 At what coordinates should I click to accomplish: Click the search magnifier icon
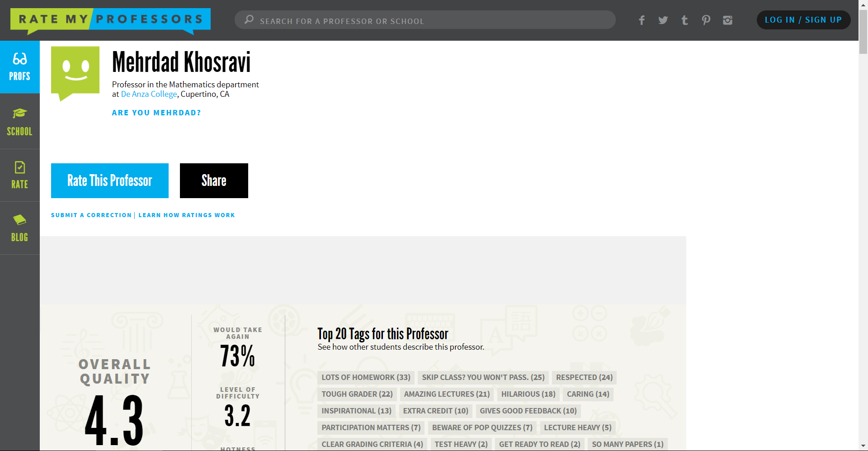[249, 20]
